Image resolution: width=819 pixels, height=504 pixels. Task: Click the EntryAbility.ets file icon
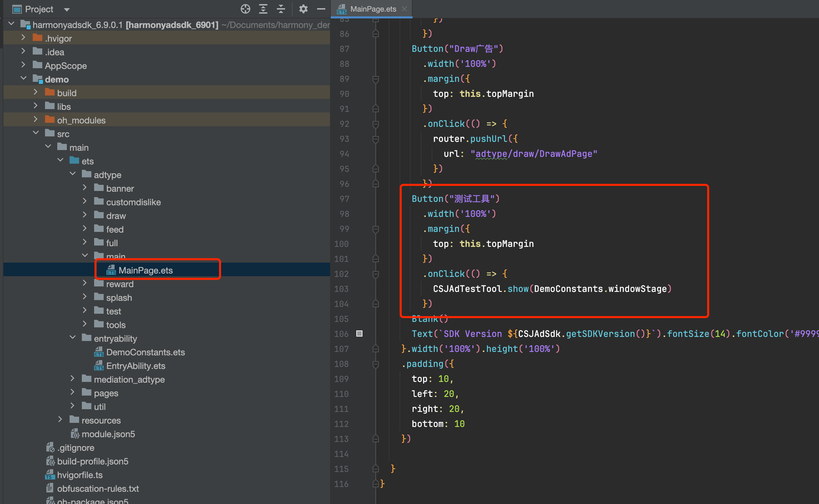pyautogui.click(x=99, y=366)
